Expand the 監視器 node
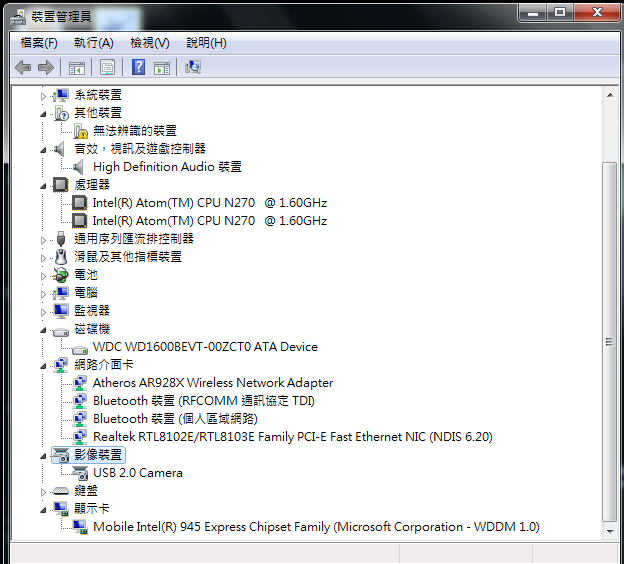This screenshot has width=624, height=564. [x=43, y=312]
